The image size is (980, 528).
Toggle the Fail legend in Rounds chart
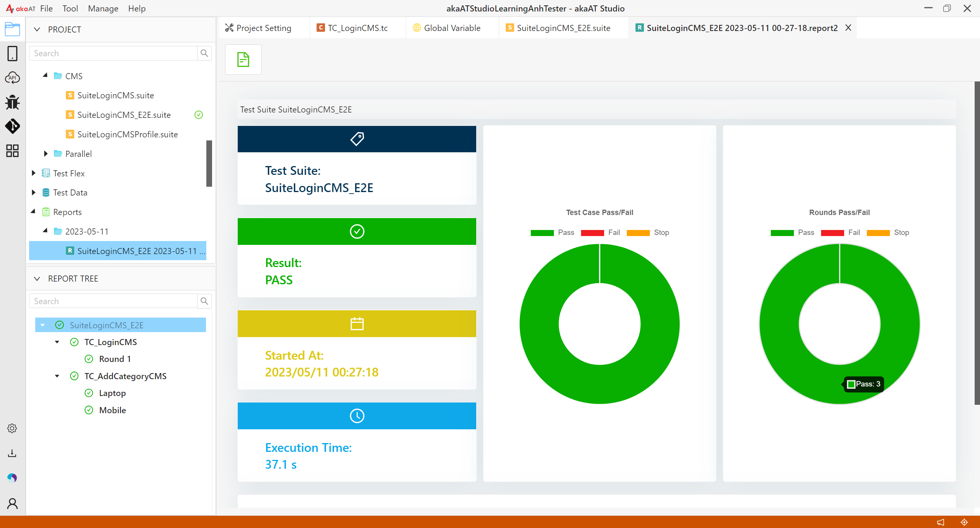click(x=840, y=233)
